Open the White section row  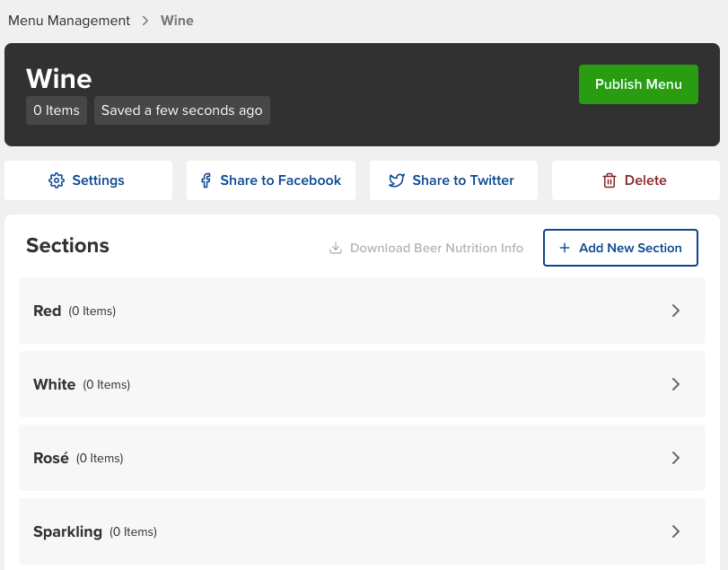[362, 384]
